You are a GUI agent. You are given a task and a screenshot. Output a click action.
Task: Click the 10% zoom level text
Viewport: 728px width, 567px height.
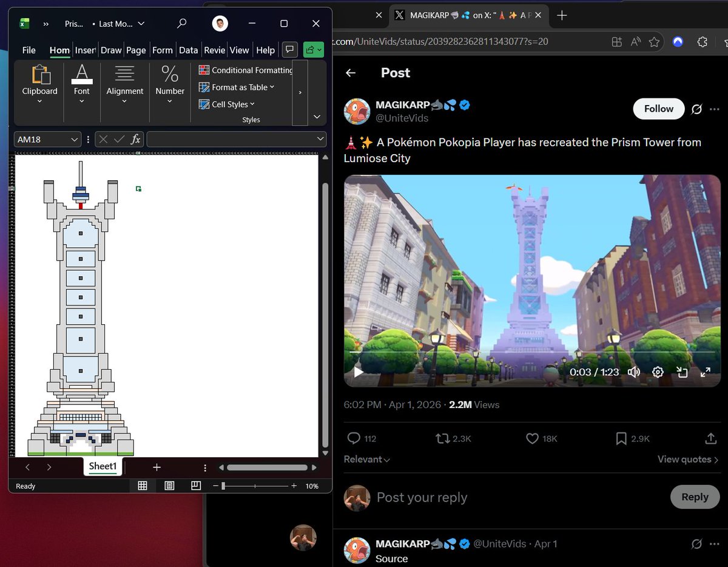coord(312,486)
